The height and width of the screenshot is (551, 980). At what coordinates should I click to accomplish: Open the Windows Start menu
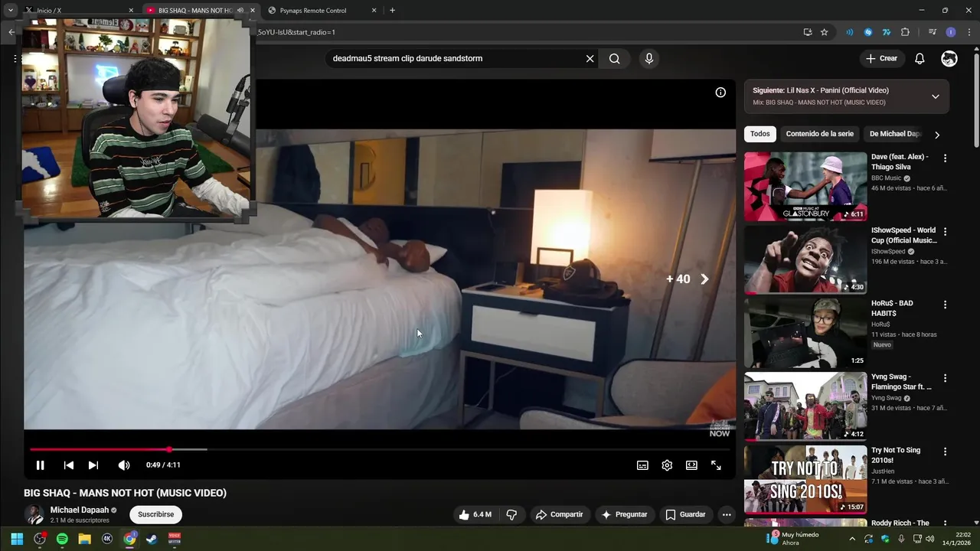17,539
